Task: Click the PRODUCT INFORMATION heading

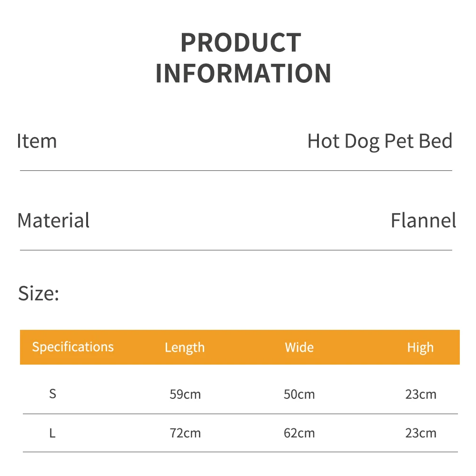Action: (x=243, y=58)
